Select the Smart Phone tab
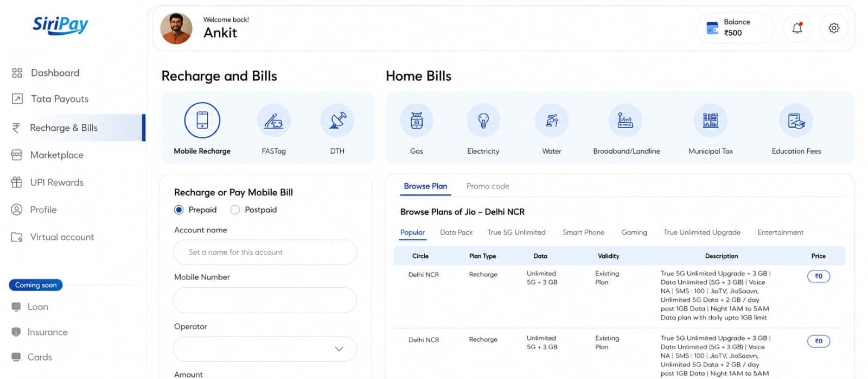Image resolution: width=868 pixels, height=379 pixels. pos(583,232)
